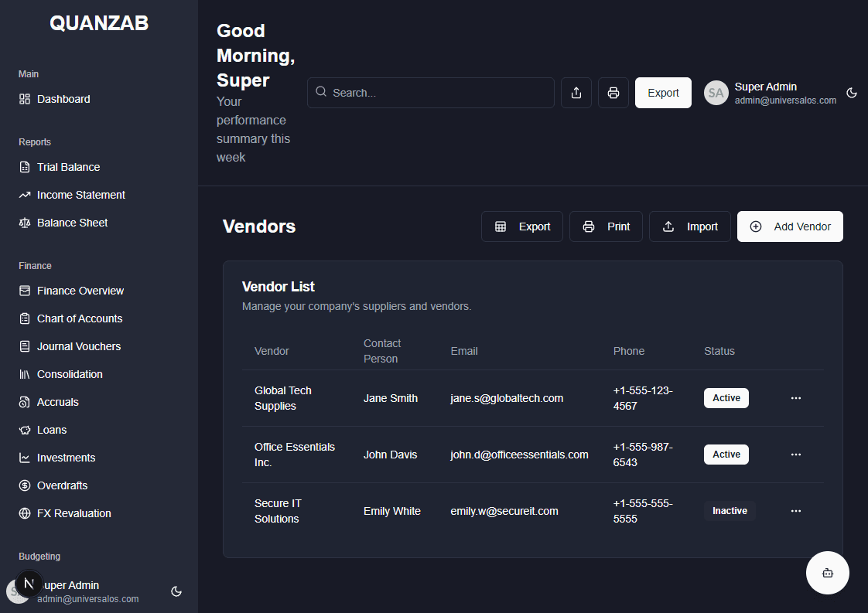Click the FX Revaluation globe icon
Image resolution: width=868 pixels, height=613 pixels.
[24, 513]
